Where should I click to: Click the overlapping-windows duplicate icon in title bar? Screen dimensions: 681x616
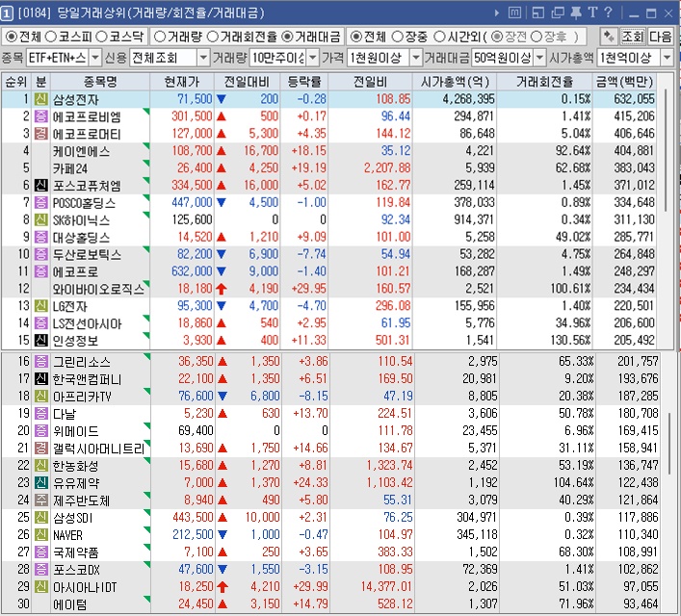[557, 13]
